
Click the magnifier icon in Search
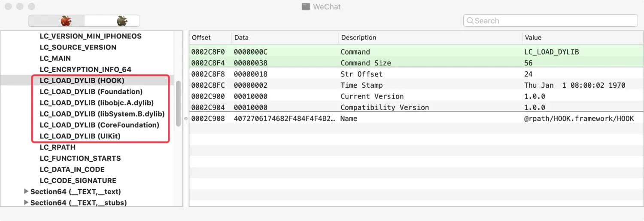[470, 21]
